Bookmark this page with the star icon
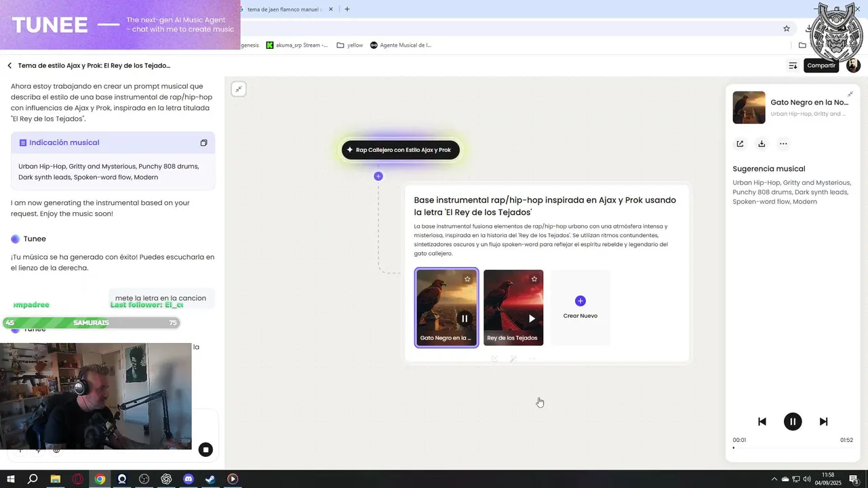This screenshot has width=868, height=488. 787,28
